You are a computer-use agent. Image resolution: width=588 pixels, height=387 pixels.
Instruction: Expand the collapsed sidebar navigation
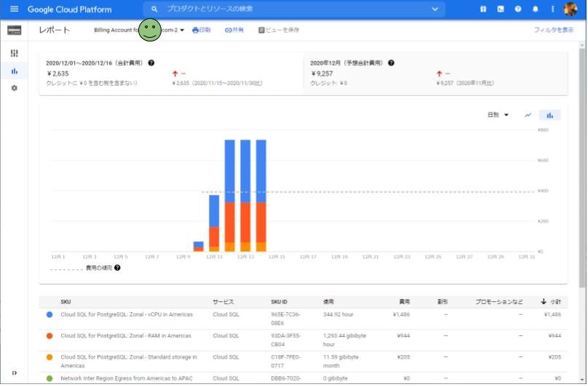(x=15, y=373)
